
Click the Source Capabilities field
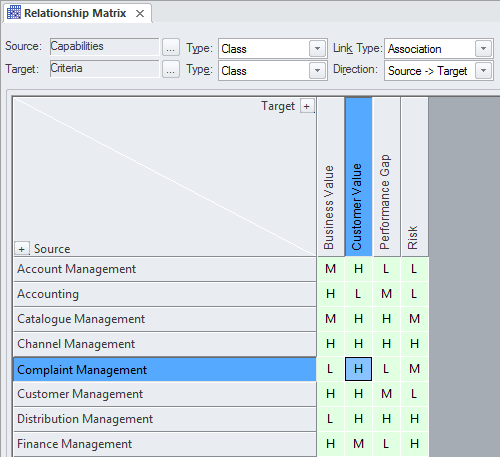104,46
